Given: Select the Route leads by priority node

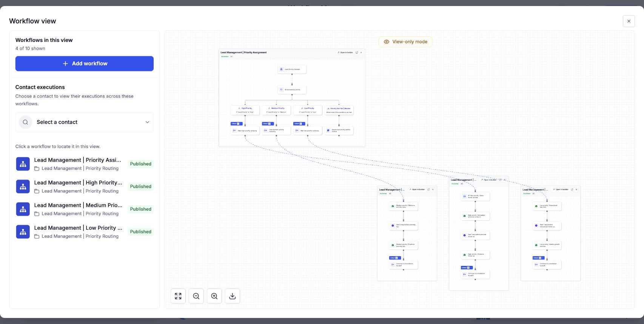Looking at the screenshot, I should coord(292,90).
